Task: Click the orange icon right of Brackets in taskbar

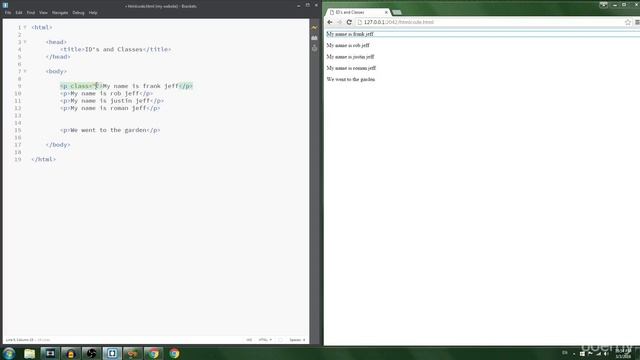Action: pos(133,353)
